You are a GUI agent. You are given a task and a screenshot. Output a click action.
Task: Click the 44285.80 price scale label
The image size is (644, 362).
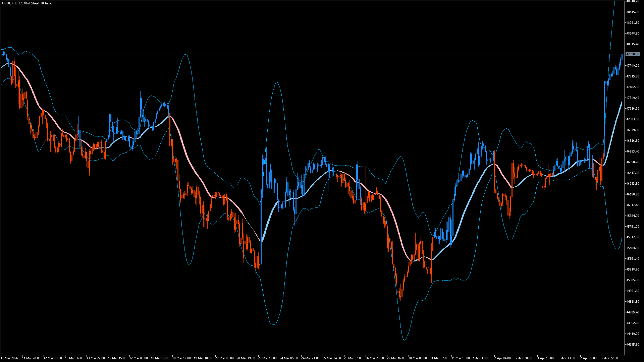click(633, 345)
